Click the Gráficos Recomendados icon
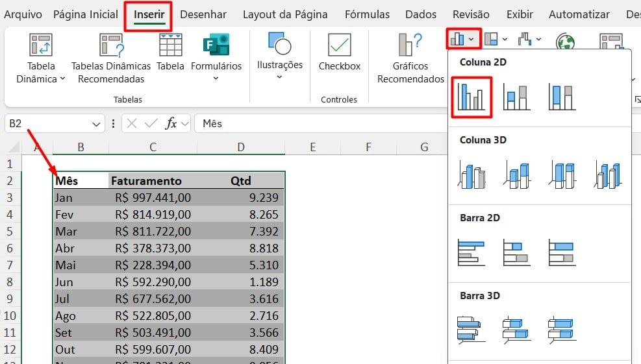Screen dimensions: 641x364 point(410,45)
